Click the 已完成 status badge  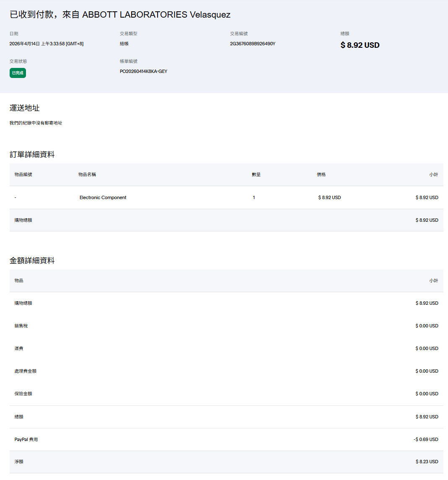[18, 73]
